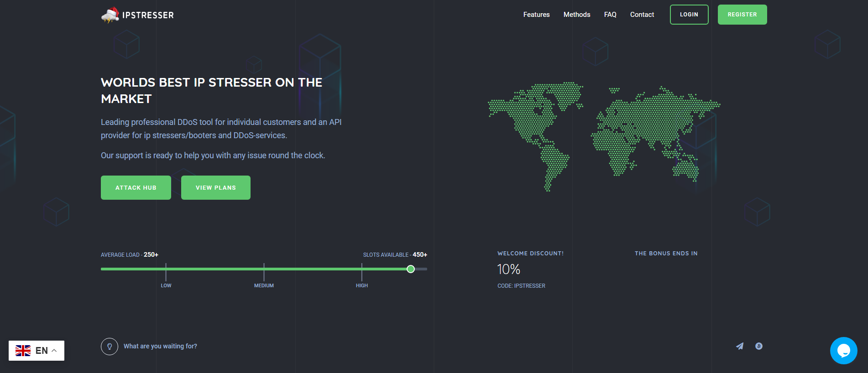
Task: Click the IPSTRESSER cloud logo
Action: [x=137, y=15]
